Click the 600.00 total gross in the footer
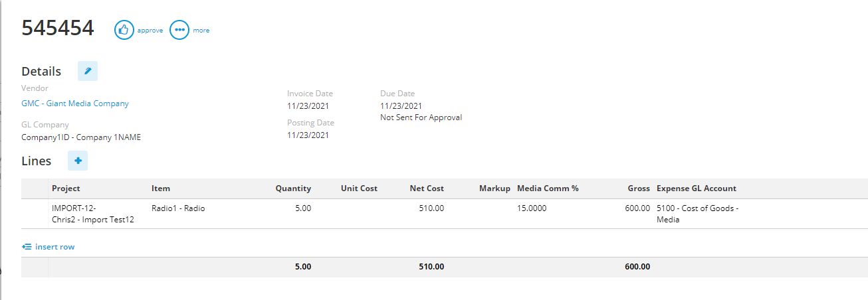This screenshot has height=300, width=868. point(637,267)
